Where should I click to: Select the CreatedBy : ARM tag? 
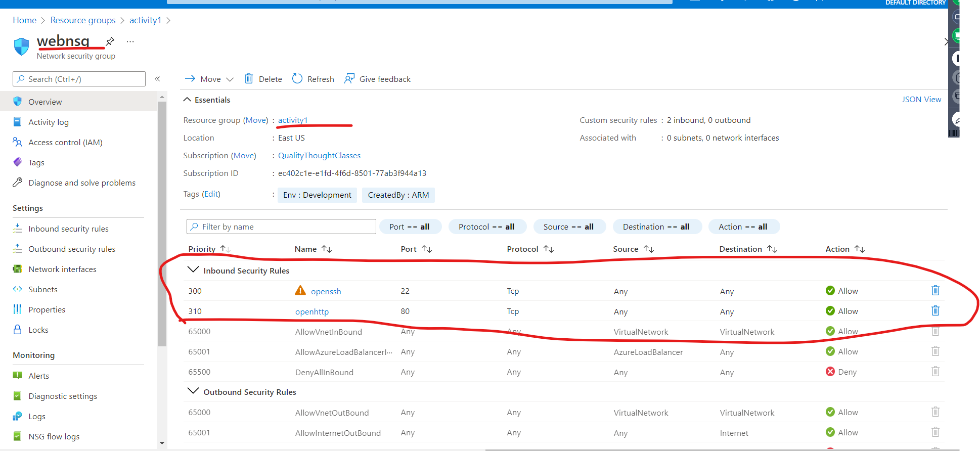(398, 195)
